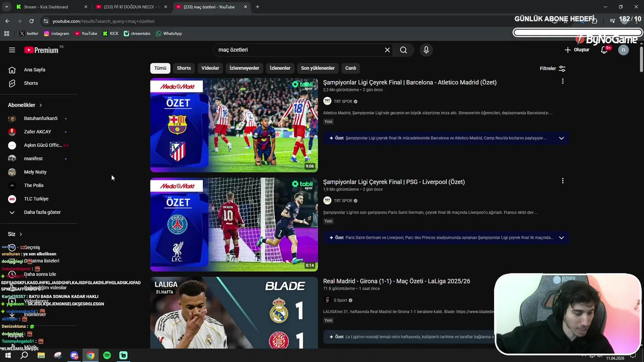Open the browser apps grid icon
This screenshot has width=644, height=362.
(7, 34)
